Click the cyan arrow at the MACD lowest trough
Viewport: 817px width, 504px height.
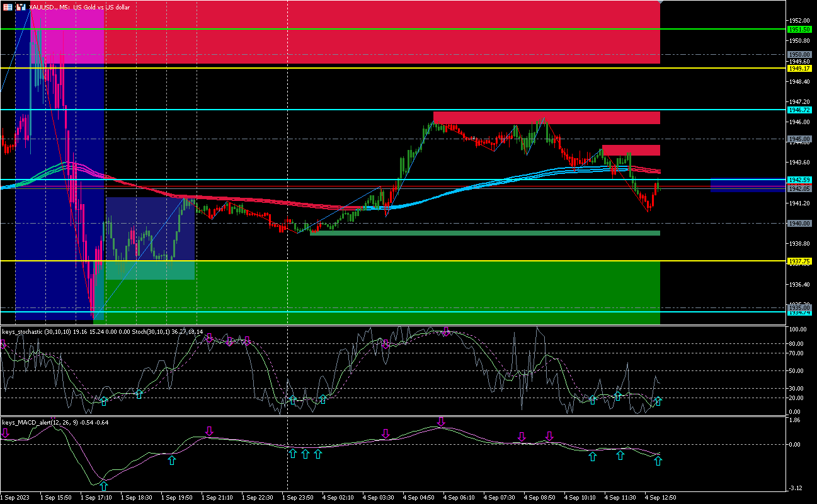pyautogui.click(x=104, y=486)
